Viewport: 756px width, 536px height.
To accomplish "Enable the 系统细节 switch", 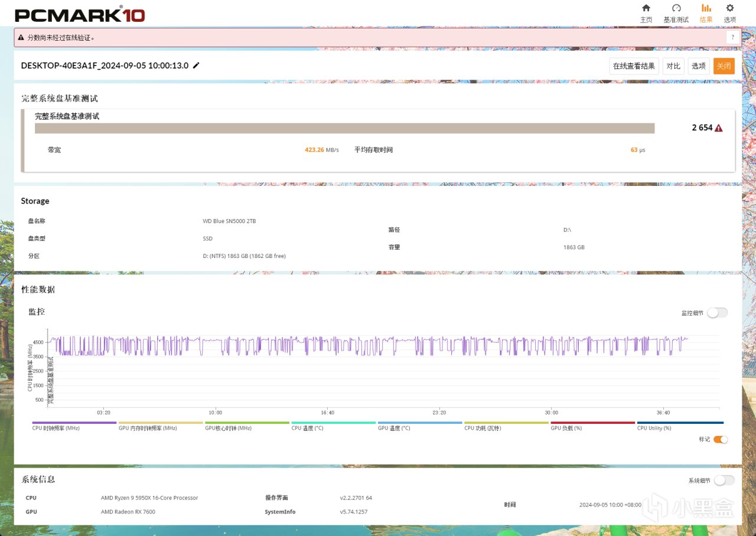I will (724, 481).
